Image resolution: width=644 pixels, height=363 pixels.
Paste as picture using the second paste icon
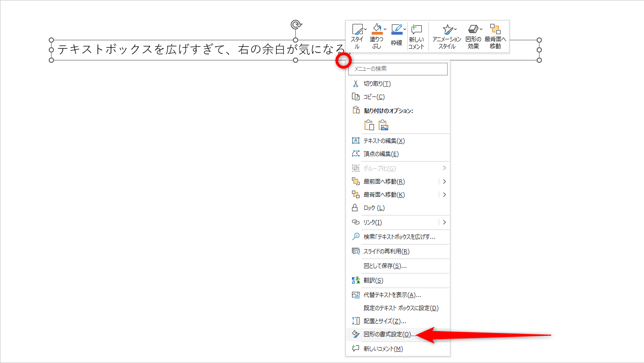pyautogui.click(x=382, y=125)
